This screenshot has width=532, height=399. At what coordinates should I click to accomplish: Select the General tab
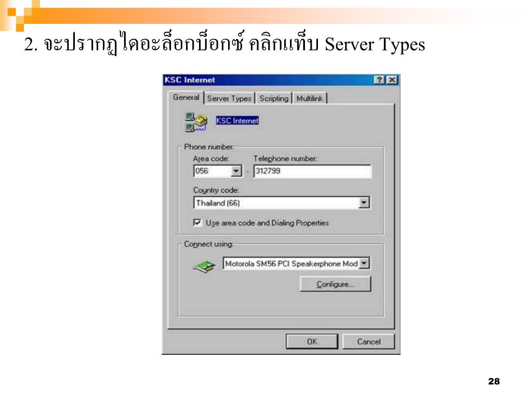pos(186,97)
